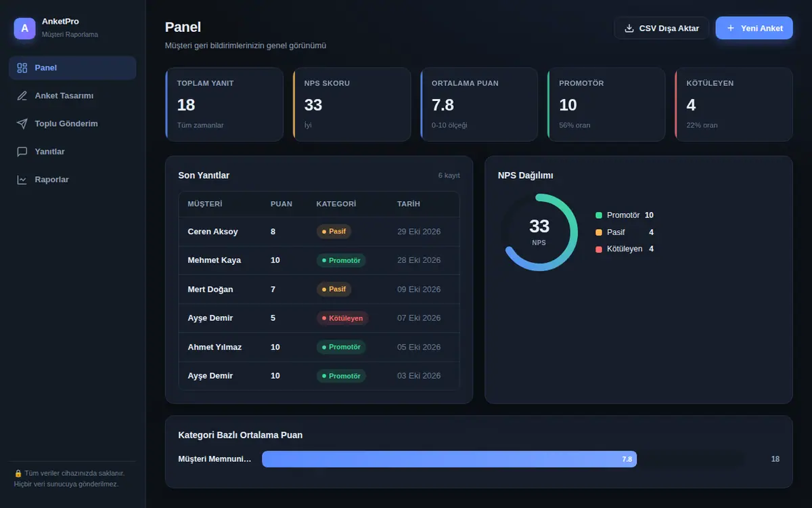Screen dimensions: 812x508
Task: Click the Toplu Gönderim paper plane icon
Action: [22, 124]
